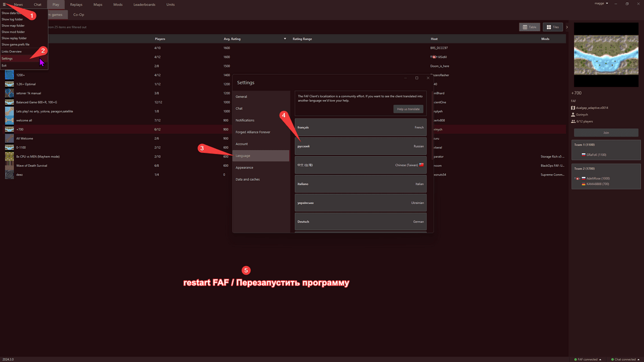Open Account settings section
Viewport: 644px width, 362px height.
click(x=261, y=144)
